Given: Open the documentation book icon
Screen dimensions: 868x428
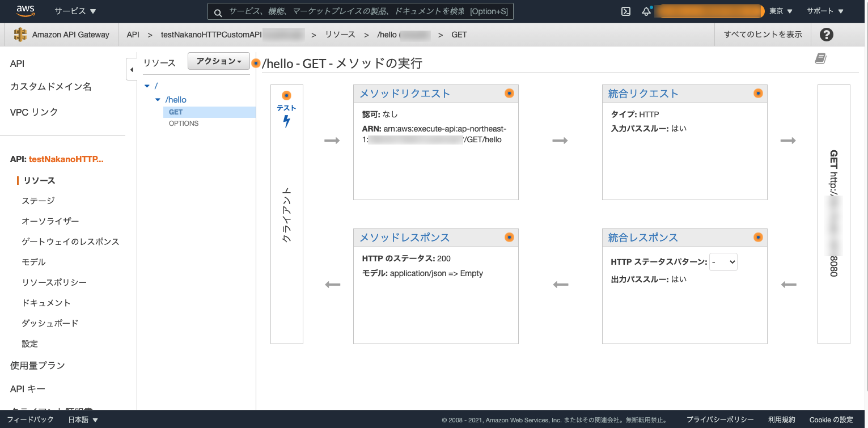Looking at the screenshot, I should pos(820,58).
